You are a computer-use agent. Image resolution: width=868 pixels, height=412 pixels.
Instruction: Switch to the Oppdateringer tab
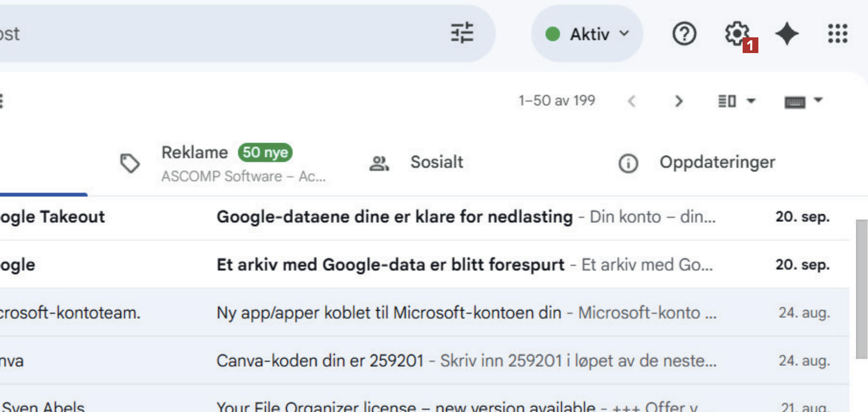(717, 162)
